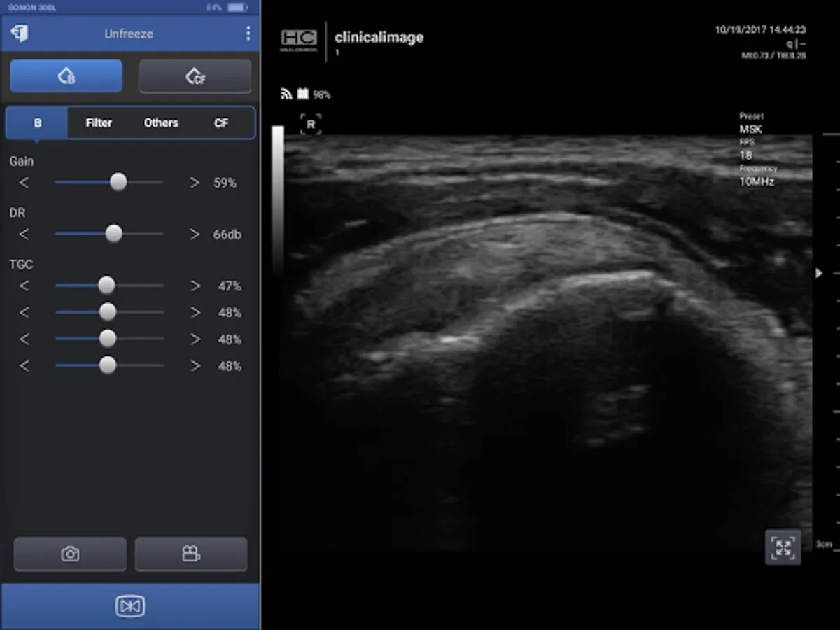
Task: Click the probe battery 98% indicator
Action: [314, 94]
